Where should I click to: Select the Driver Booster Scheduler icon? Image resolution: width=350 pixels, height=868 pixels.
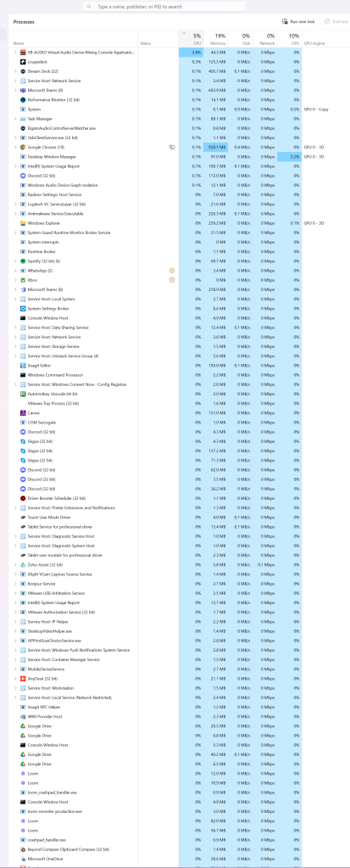tap(23, 498)
